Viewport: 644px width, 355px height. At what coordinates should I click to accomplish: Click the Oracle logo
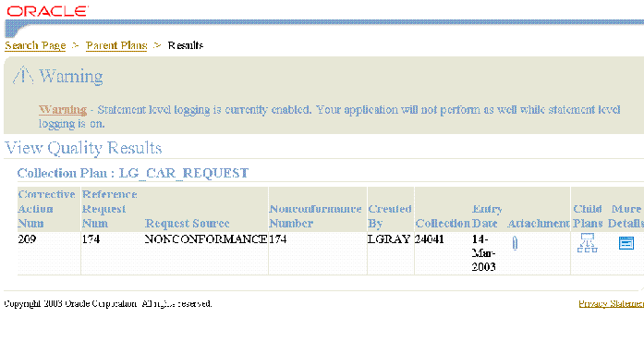point(48,11)
